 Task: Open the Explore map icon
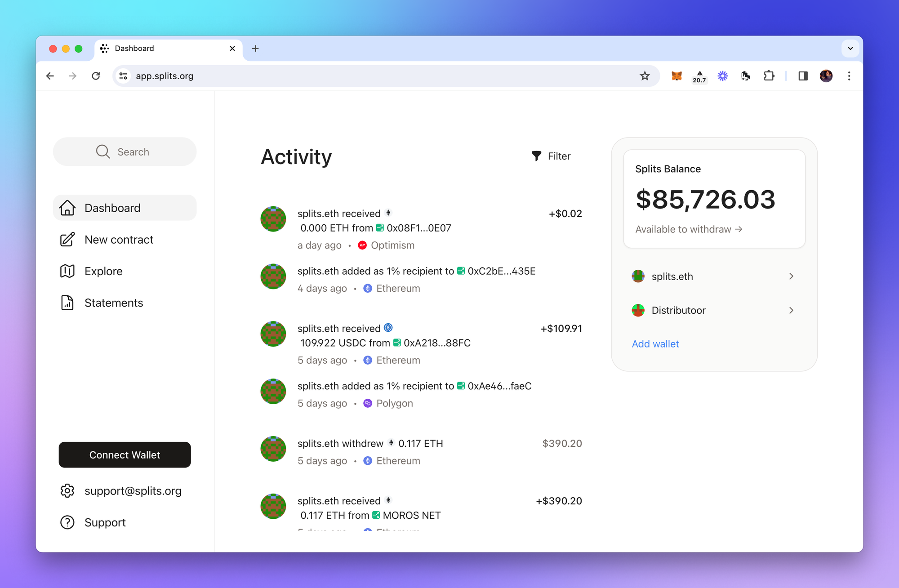(67, 271)
